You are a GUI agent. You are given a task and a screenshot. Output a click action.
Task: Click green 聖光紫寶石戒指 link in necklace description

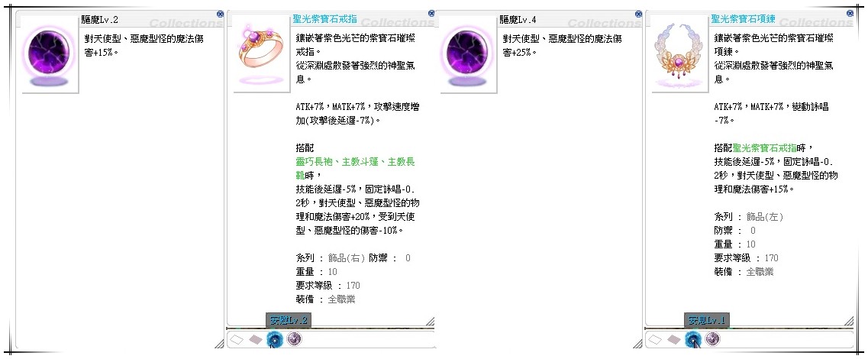click(x=764, y=148)
